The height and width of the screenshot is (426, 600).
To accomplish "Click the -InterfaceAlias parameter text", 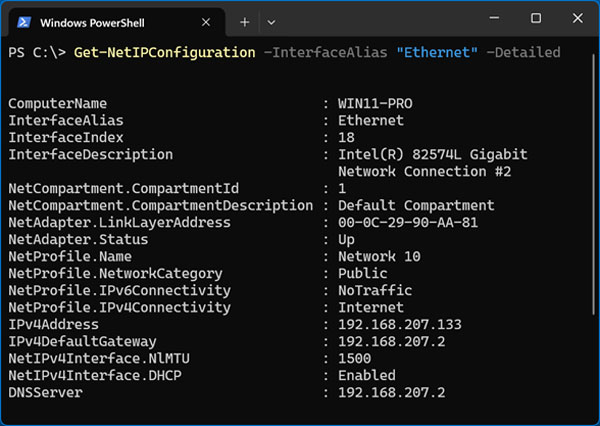I will [x=326, y=52].
